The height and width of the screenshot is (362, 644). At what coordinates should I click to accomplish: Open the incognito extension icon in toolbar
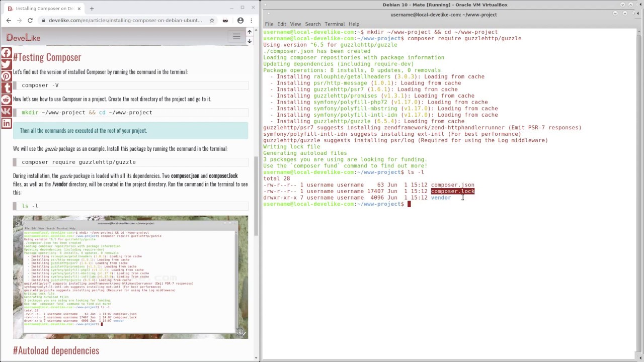(x=225, y=21)
